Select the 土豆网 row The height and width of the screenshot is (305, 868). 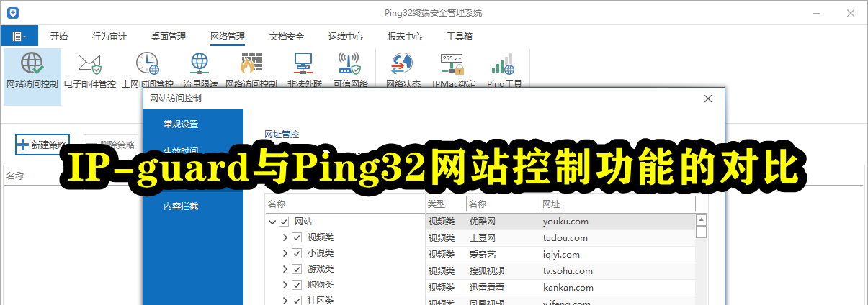[560, 238]
